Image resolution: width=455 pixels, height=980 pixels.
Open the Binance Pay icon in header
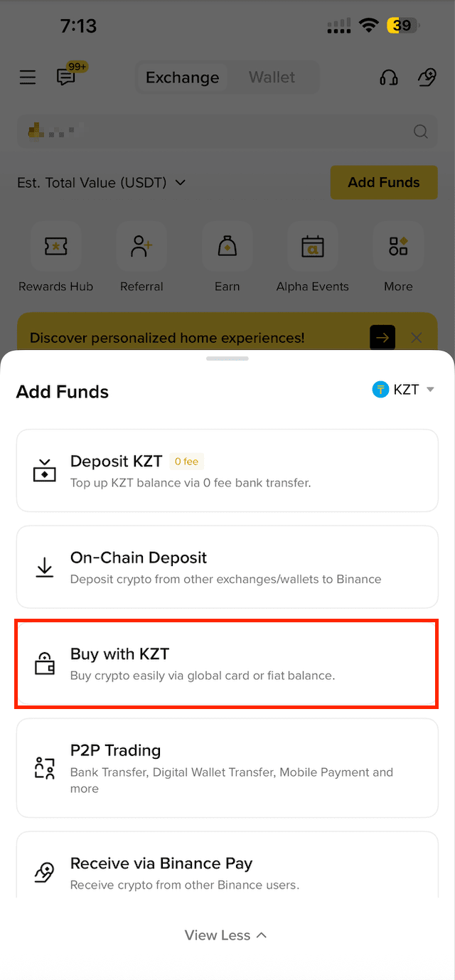click(x=427, y=78)
